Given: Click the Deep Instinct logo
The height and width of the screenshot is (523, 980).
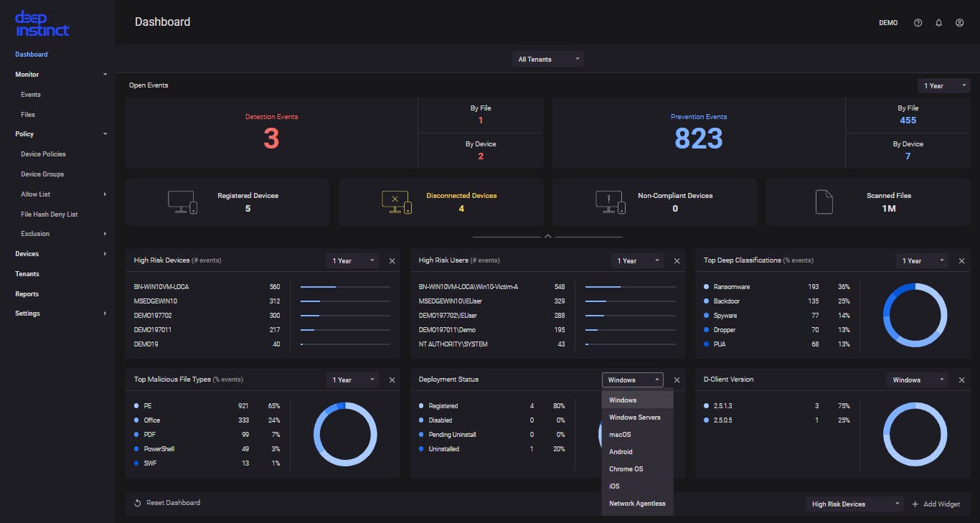Looking at the screenshot, I should (42, 23).
